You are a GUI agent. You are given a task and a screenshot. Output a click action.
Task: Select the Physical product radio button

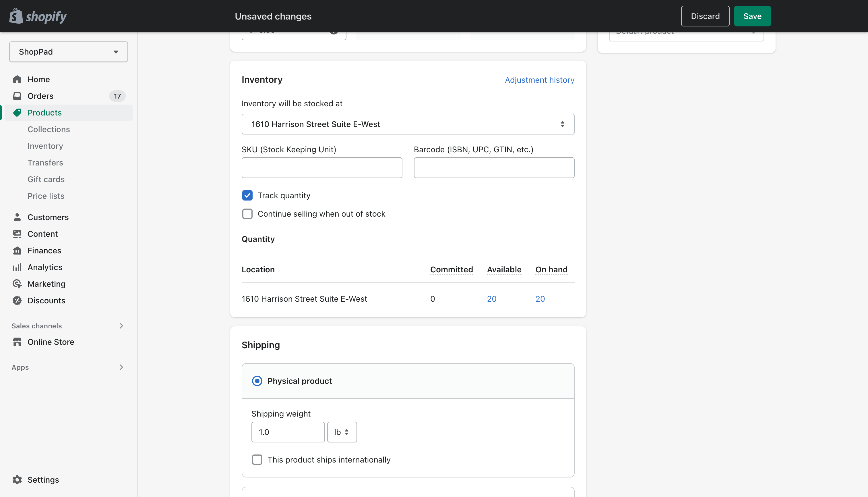257,381
